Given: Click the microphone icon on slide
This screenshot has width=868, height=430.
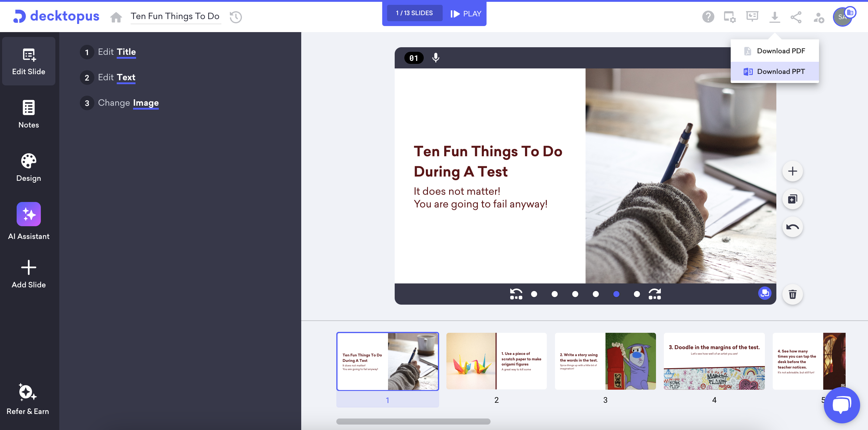Looking at the screenshot, I should [436, 58].
